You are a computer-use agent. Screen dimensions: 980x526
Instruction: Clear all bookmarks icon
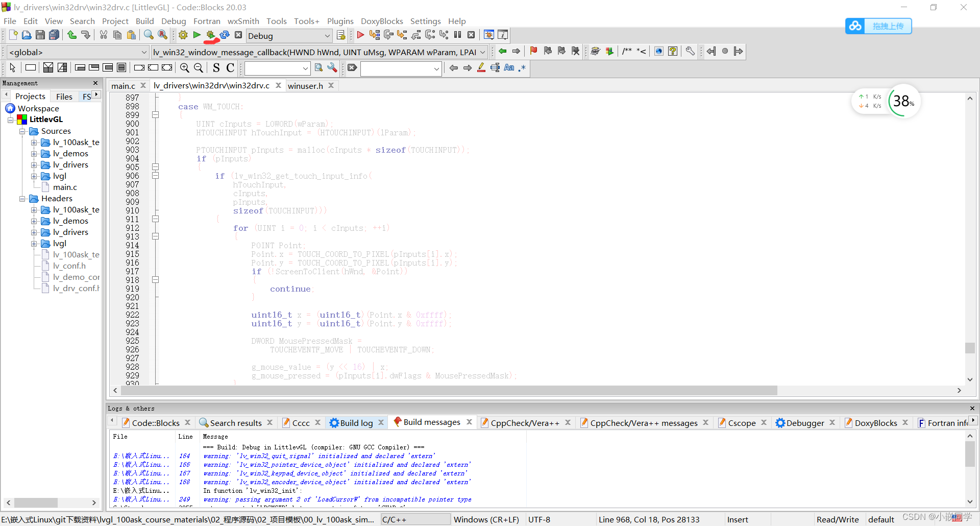coord(576,51)
